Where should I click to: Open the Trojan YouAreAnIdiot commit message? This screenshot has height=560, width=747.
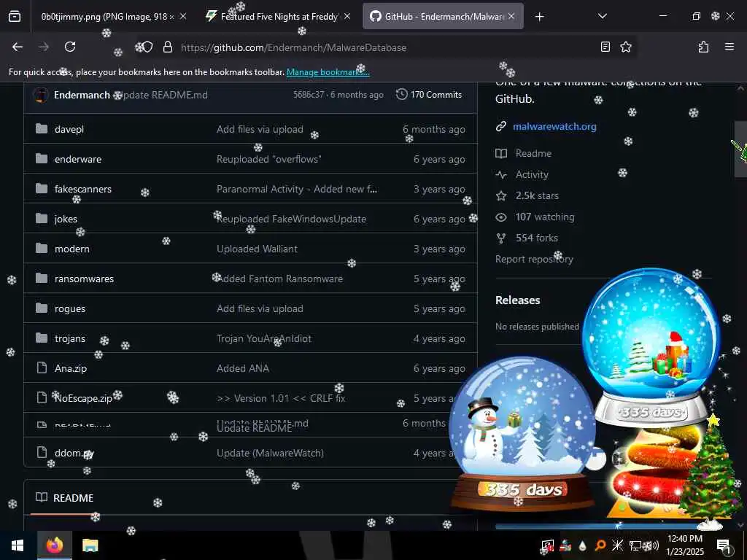pos(264,338)
